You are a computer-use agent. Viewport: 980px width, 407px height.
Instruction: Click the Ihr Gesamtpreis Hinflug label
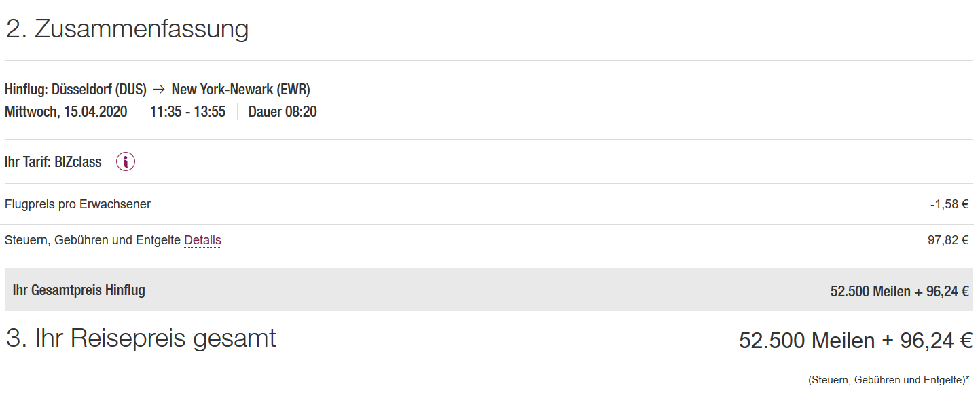pyautogui.click(x=79, y=290)
